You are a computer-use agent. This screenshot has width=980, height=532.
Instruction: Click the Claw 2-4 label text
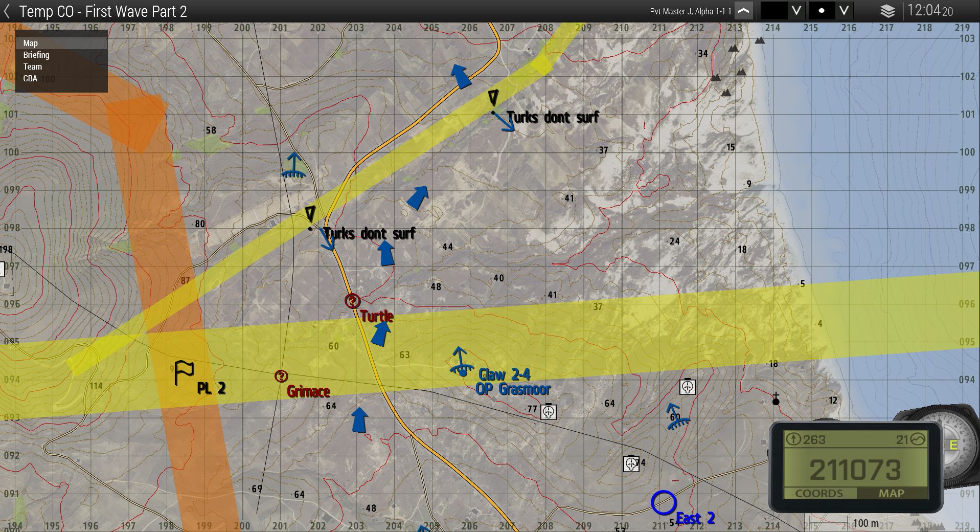505,374
